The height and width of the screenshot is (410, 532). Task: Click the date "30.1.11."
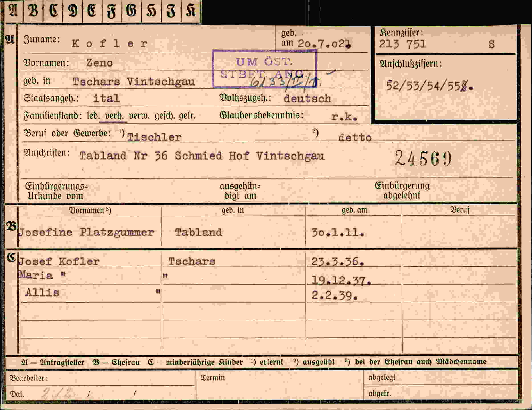click(338, 233)
